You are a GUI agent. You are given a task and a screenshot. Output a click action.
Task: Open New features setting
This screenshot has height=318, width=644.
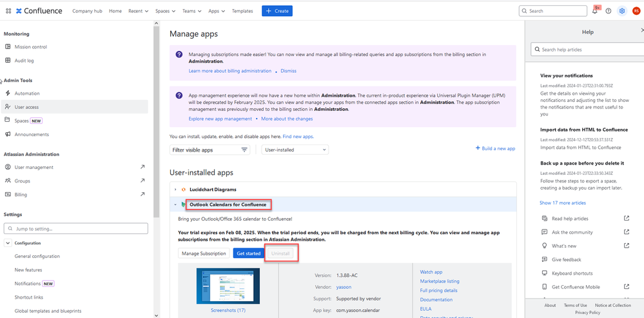(28, 270)
